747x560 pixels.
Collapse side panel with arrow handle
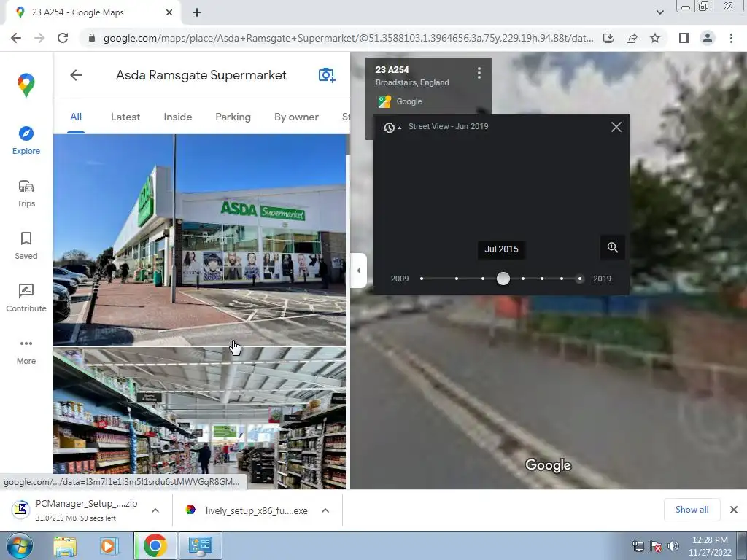(x=359, y=271)
